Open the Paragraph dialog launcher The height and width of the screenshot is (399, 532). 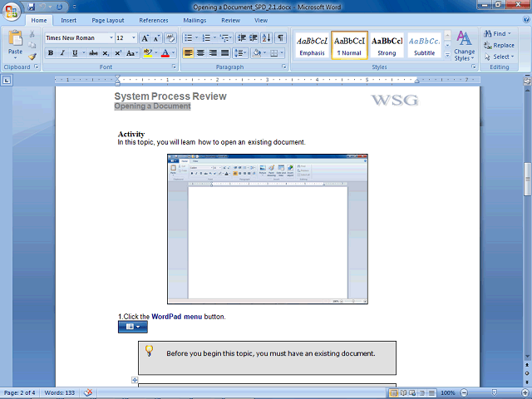pyautogui.click(x=284, y=66)
